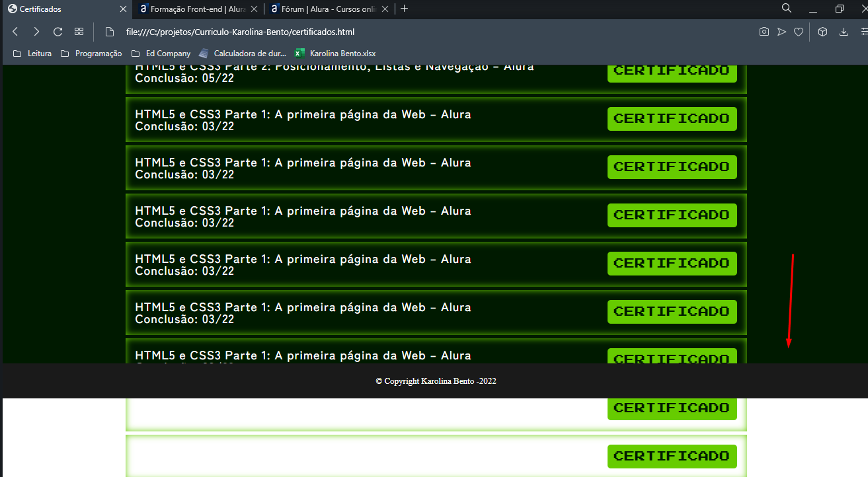Image resolution: width=868 pixels, height=477 pixels.
Task: Open the Leitura bookmarks folder
Action: (32, 54)
